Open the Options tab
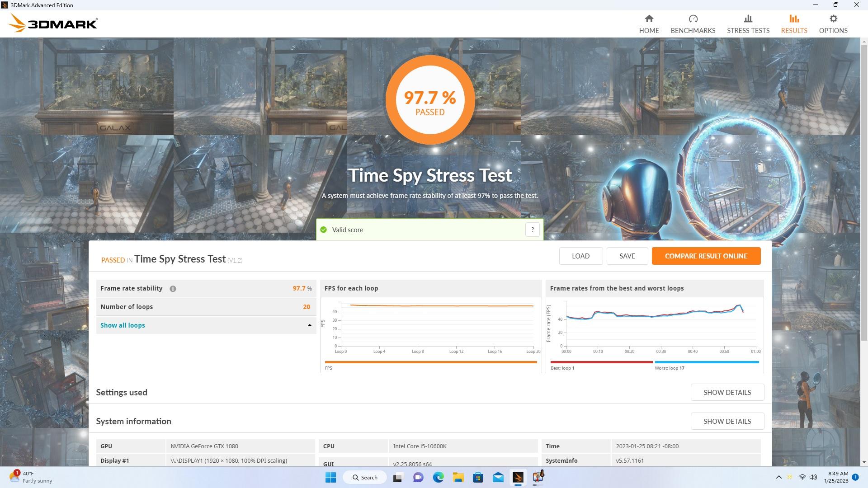This screenshot has width=868, height=488. [833, 24]
